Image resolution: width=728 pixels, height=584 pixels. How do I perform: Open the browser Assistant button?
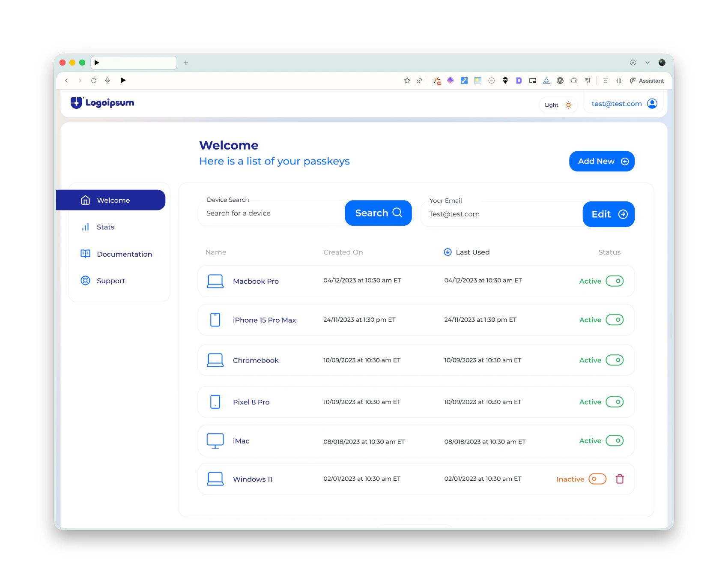tap(647, 81)
